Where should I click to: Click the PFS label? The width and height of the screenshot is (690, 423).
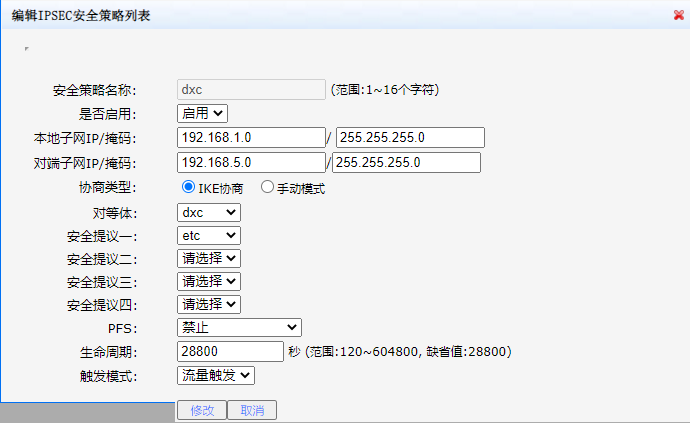[x=123, y=329]
